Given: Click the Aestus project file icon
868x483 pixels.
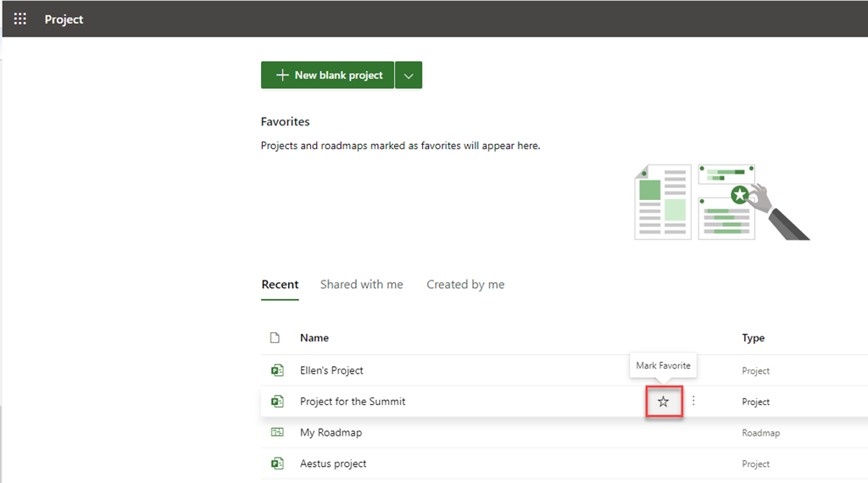Looking at the screenshot, I should coord(276,464).
